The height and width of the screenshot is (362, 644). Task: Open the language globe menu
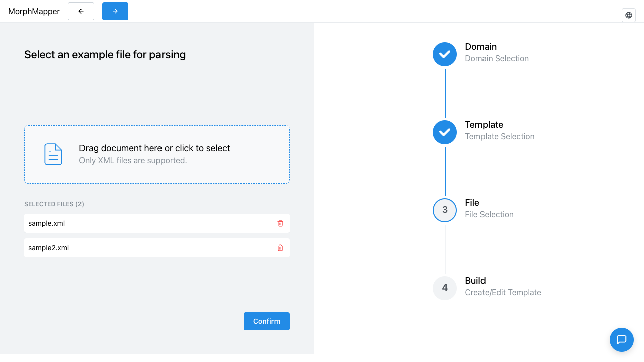(x=629, y=15)
